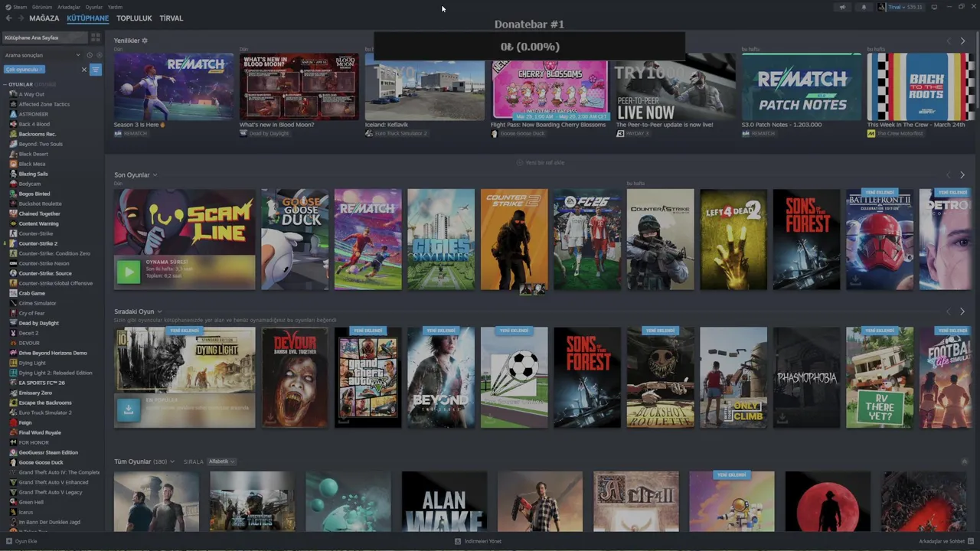Select Green Hell in the game list
The height and width of the screenshot is (551, 980).
coord(31,502)
